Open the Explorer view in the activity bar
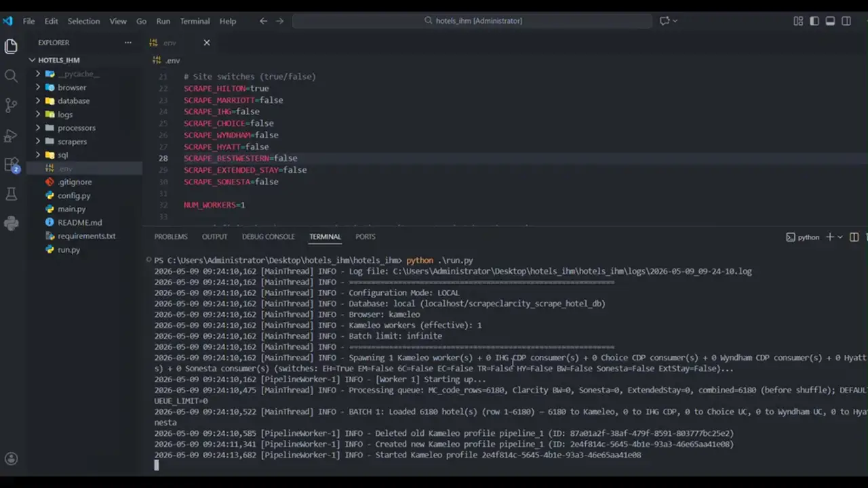Image resolution: width=868 pixels, height=488 pixels. (x=11, y=46)
